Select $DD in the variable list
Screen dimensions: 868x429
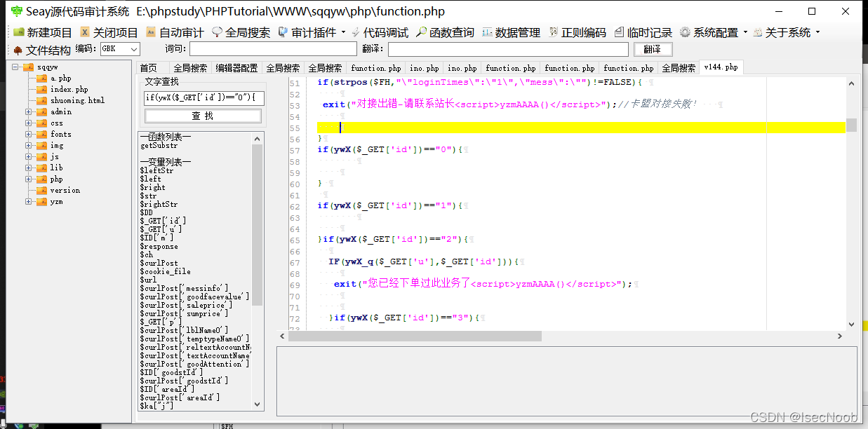tap(146, 213)
